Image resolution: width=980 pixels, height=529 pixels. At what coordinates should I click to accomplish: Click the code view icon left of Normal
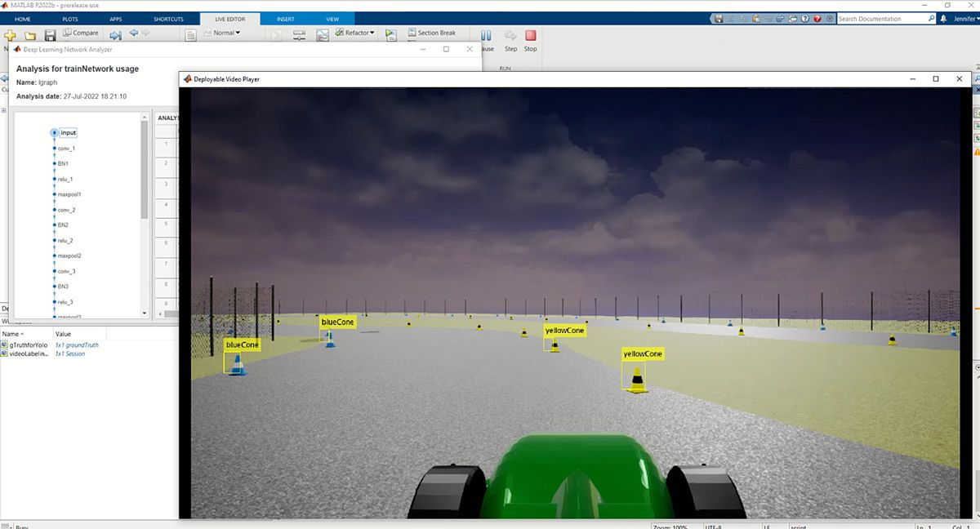pos(192,33)
